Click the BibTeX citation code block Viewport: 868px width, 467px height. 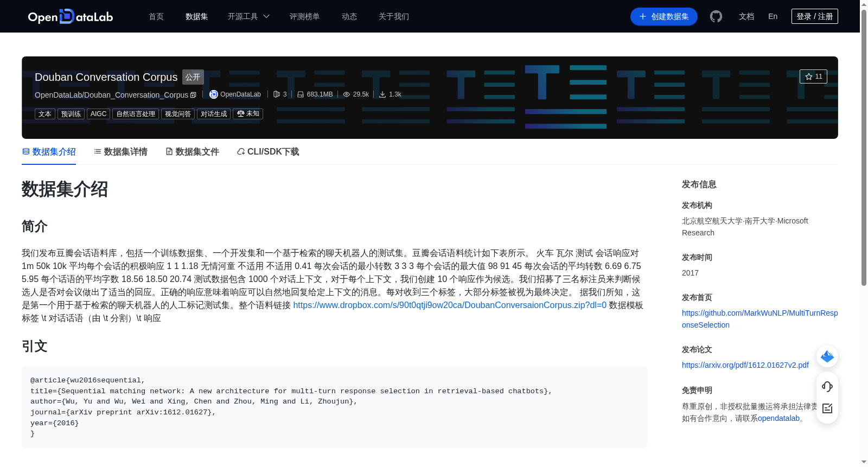(x=334, y=407)
